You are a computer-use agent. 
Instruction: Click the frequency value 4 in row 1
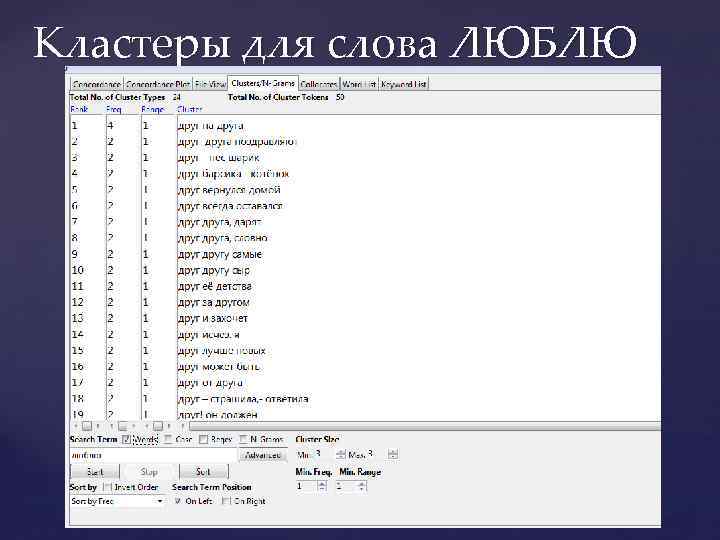(110, 126)
